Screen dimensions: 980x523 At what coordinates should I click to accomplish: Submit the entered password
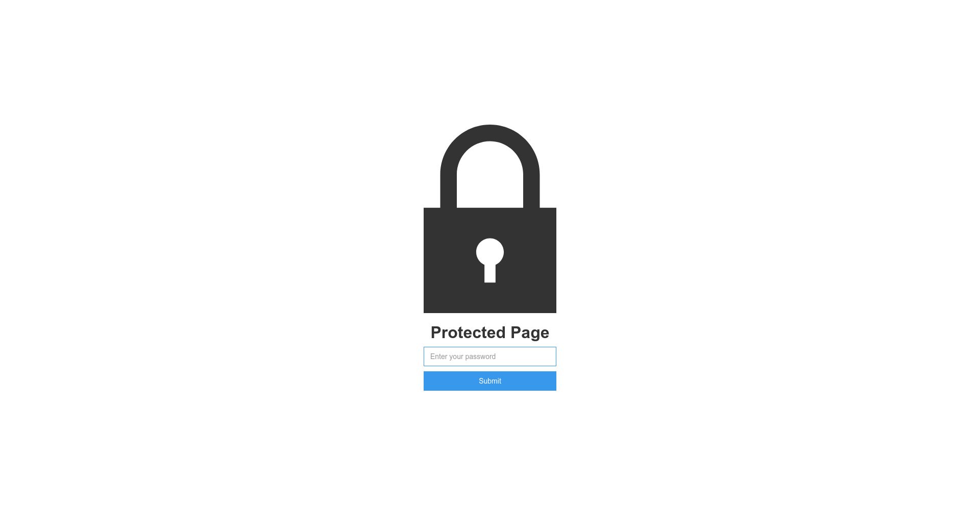[x=490, y=381]
